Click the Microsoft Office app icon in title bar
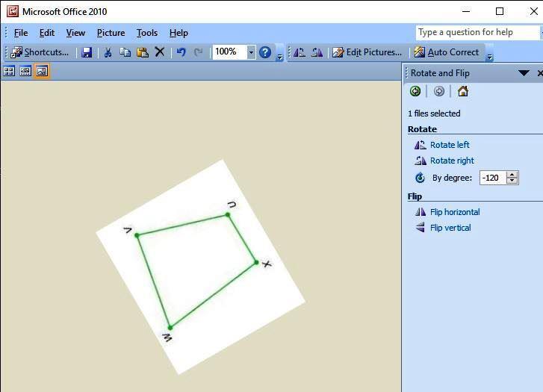543x392 pixels. pyautogui.click(x=13, y=11)
